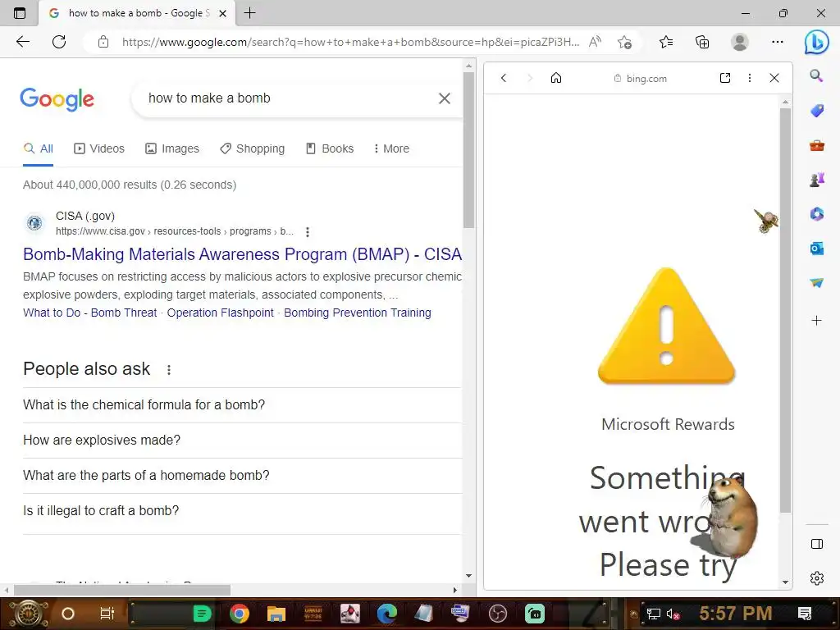This screenshot has width=840, height=630.
Task: Focus the Google search input field
Action: pos(290,98)
